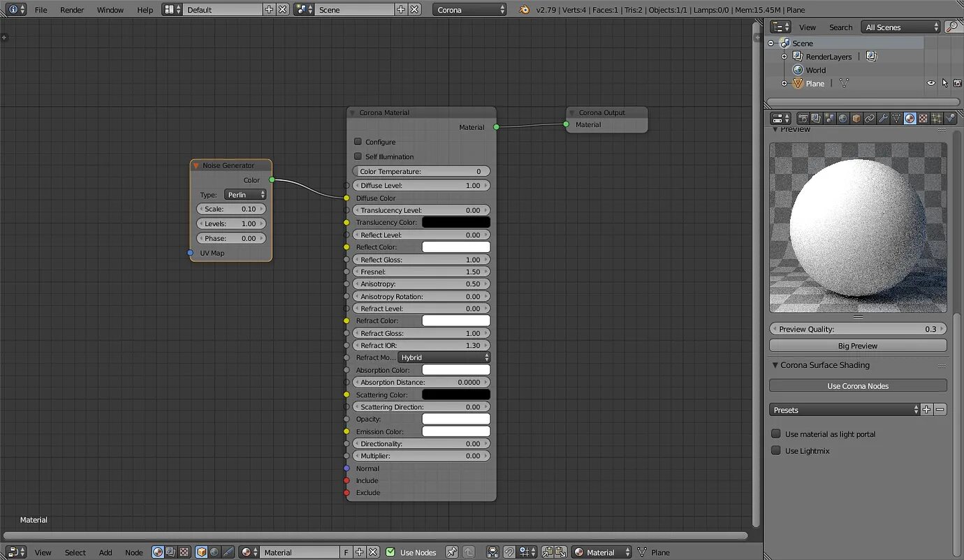The width and height of the screenshot is (964, 560).
Task: Add a new preset with plus
Action: (927, 410)
